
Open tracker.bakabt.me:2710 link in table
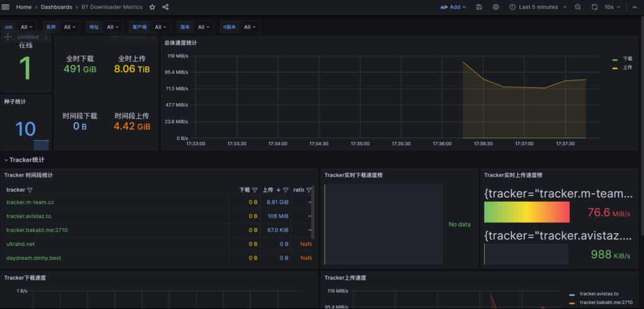click(37, 230)
